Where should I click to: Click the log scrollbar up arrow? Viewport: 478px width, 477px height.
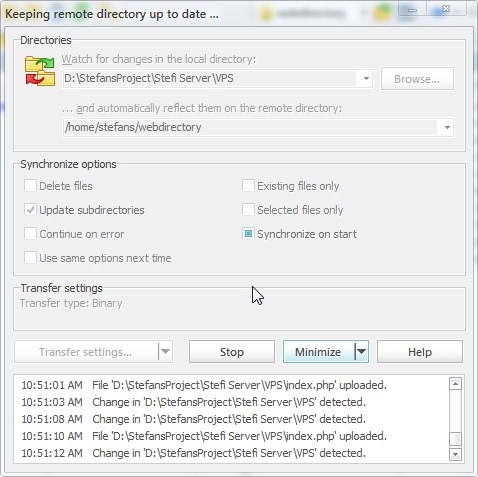click(455, 384)
